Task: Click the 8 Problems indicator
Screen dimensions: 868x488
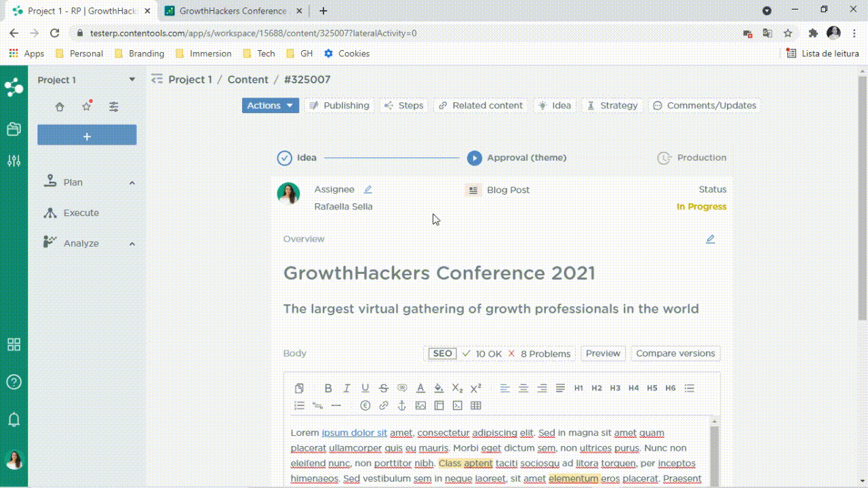Action: [x=539, y=354]
